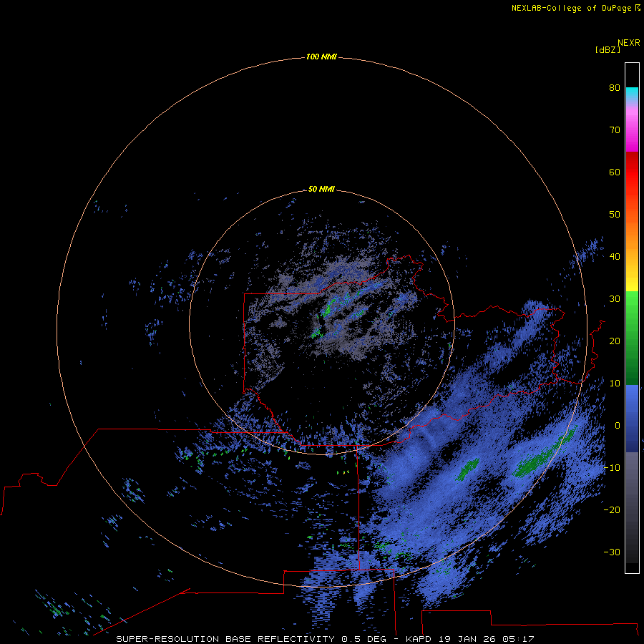
Task: Click the 80 value on the dBZ scale
Action: pyautogui.click(x=615, y=87)
